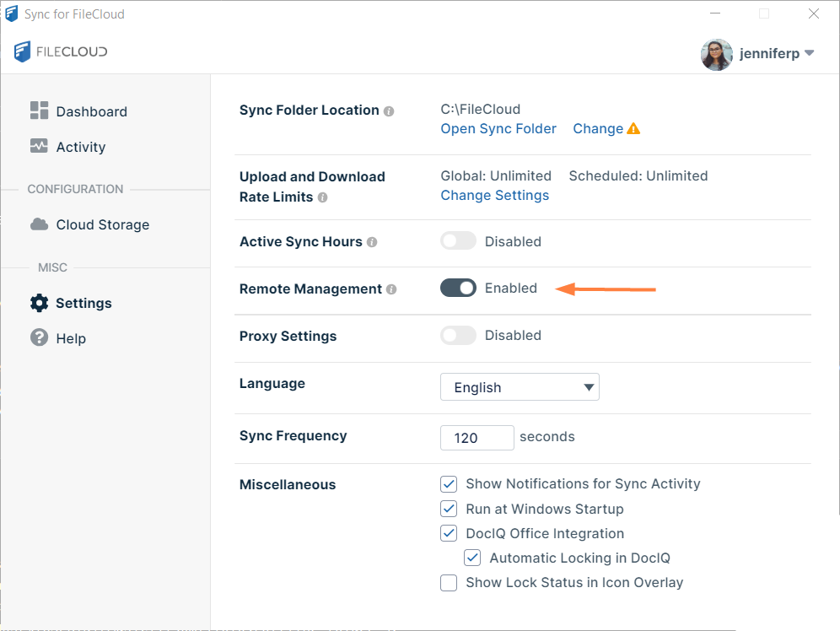The image size is (840, 631).
Task: Click the info icon next to Rate Limits
Action: [322, 197]
